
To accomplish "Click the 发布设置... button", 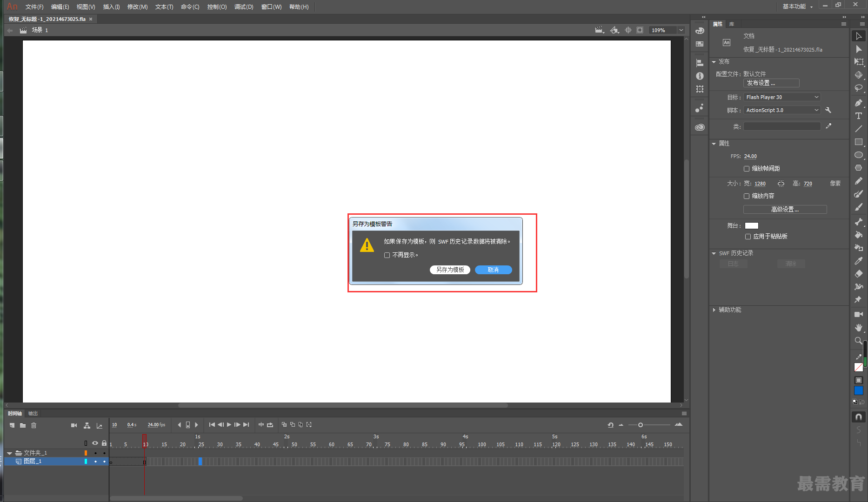I will point(771,83).
